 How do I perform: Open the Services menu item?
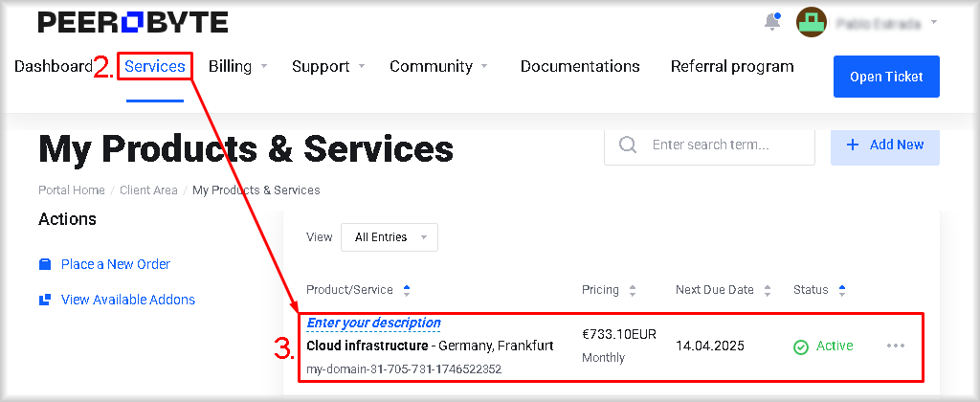(x=155, y=66)
